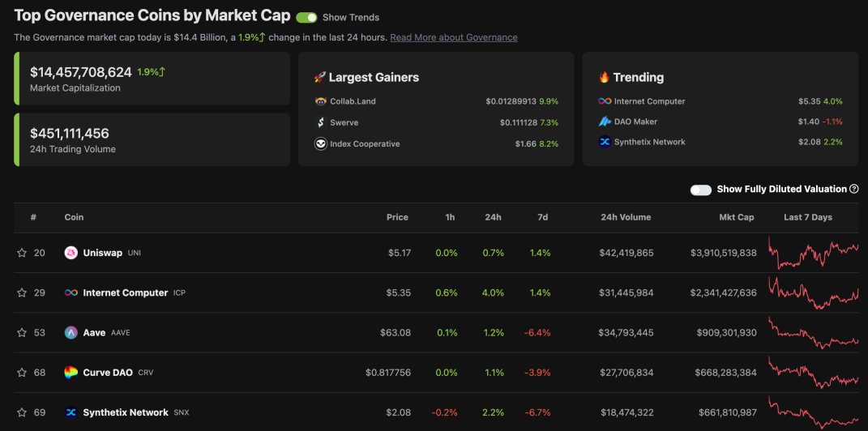Screen dimensions: 868x431
Task: Click the Fully Diluted Valuation help icon
Action: [x=854, y=190]
